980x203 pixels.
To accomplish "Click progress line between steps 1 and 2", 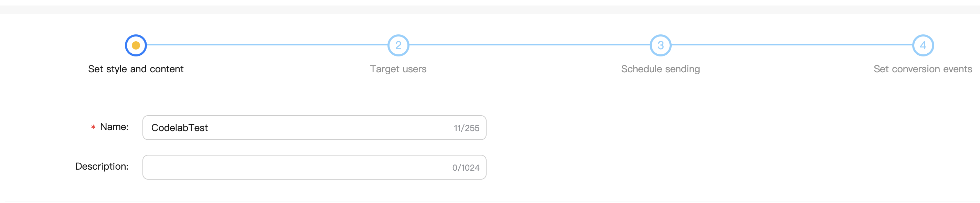I will (x=266, y=45).
